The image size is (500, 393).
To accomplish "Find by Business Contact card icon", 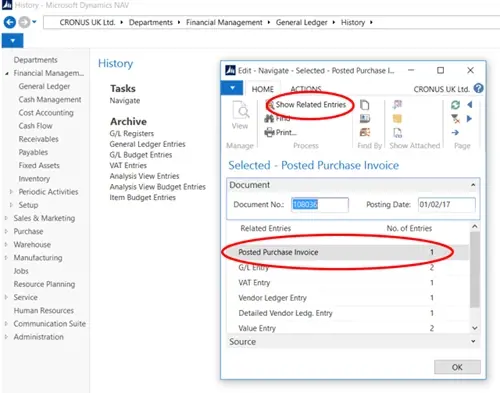I will 365,119.
